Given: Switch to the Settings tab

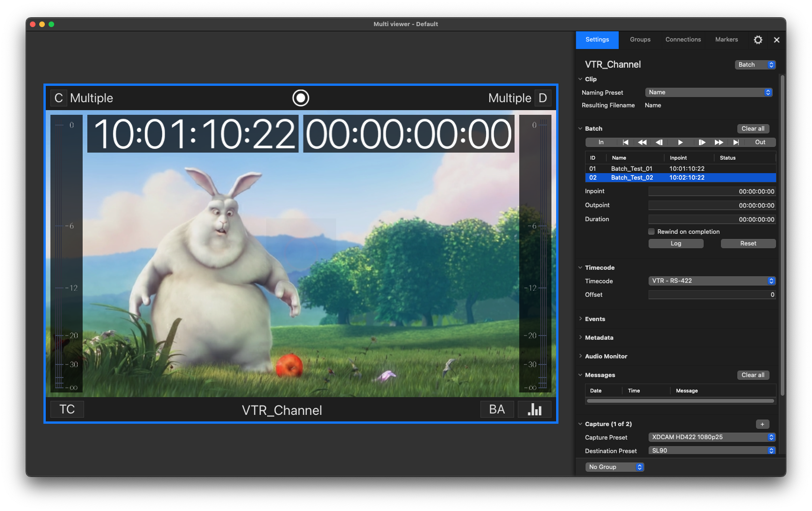Looking at the screenshot, I should pos(597,40).
